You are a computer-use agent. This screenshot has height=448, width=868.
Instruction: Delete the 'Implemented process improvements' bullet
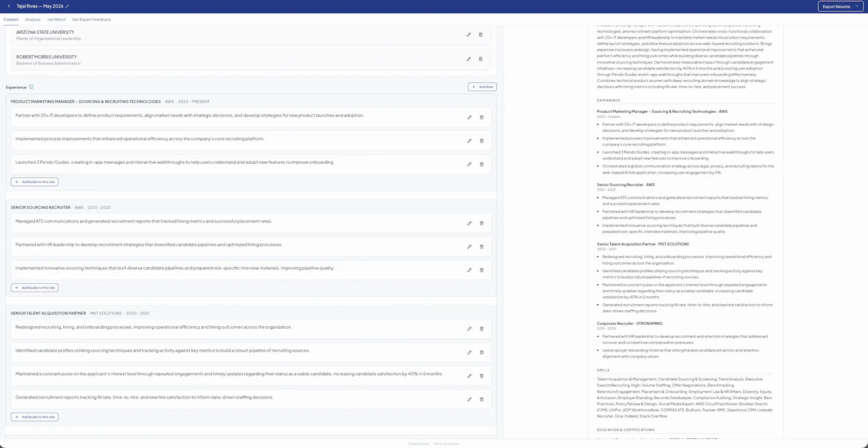click(481, 140)
